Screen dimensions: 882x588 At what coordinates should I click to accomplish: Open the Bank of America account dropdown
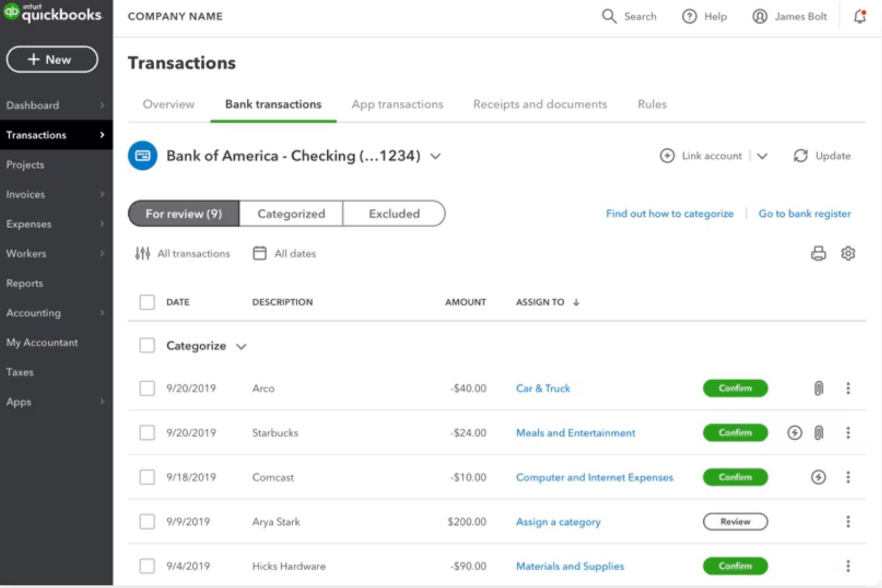coord(435,156)
